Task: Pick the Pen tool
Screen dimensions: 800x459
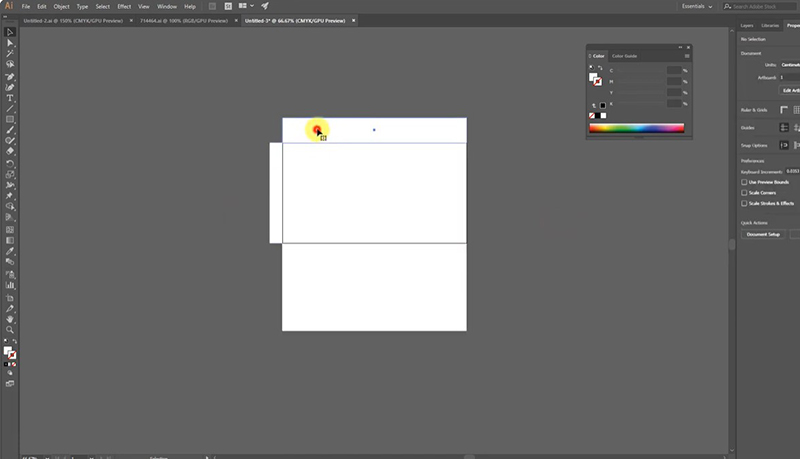Action: 10,76
